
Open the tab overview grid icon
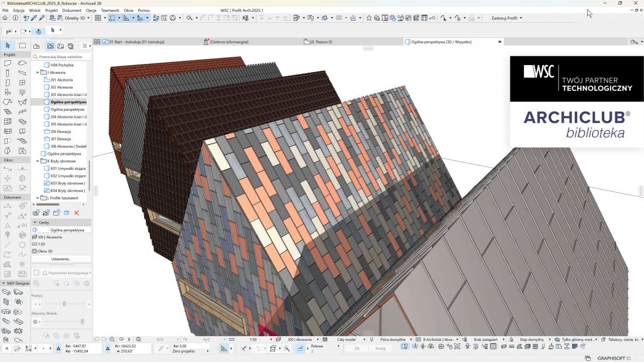click(97, 42)
